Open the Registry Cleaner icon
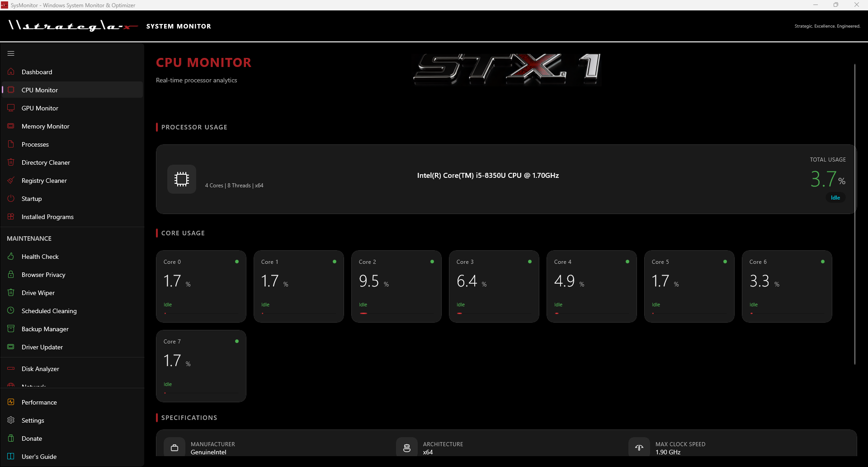The image size is (868, 467). coord(11,180)
